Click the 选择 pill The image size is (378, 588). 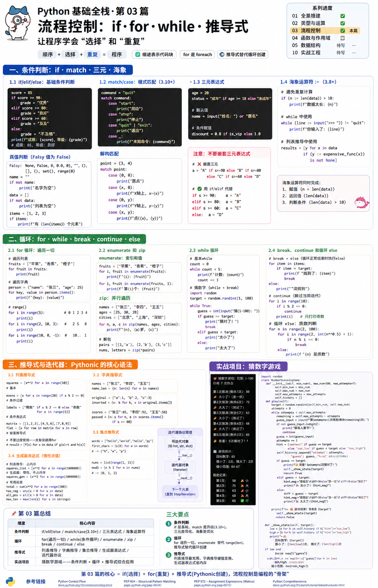(x=70, y=55)
